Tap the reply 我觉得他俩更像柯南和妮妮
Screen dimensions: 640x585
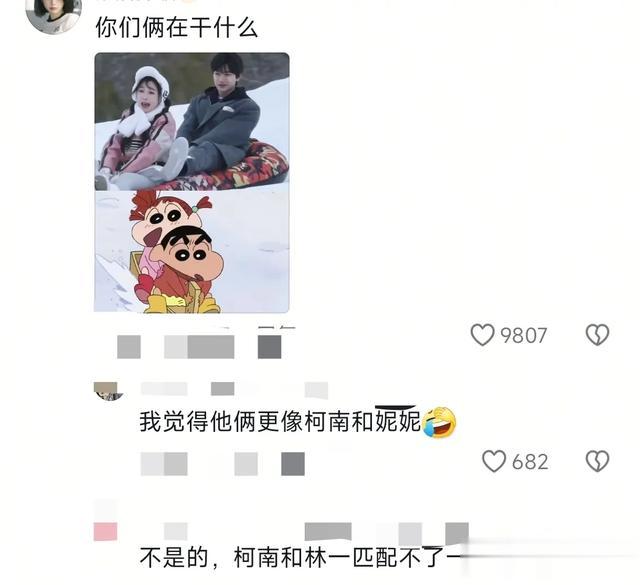pyautogui.click(x=280, y=422)
